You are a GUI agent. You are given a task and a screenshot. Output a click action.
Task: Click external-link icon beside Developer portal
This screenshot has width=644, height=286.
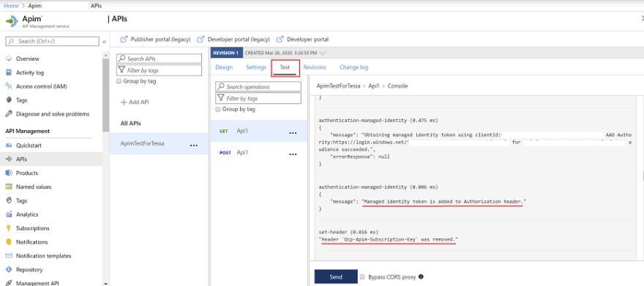280,39
